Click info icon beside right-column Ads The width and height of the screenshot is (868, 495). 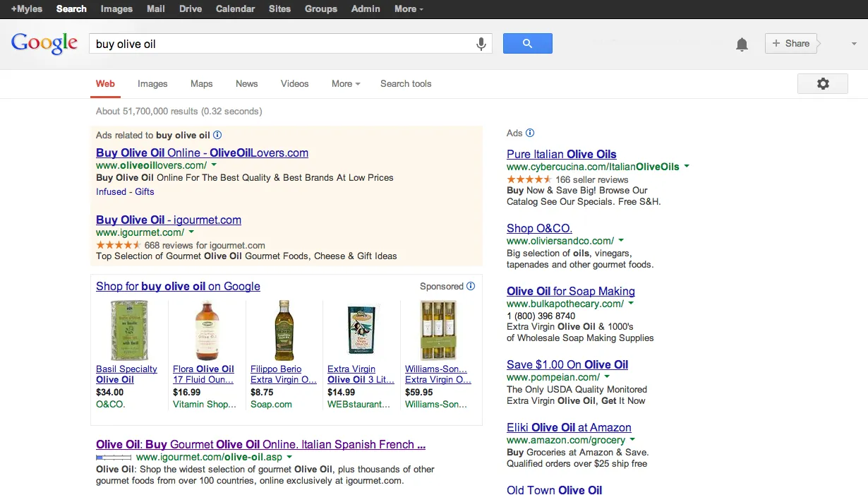coord(530,133)
